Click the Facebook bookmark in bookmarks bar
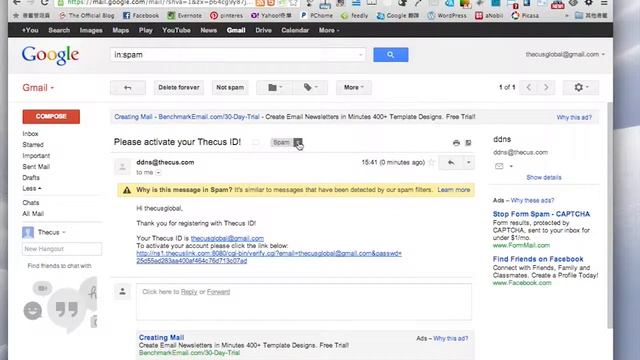 [x=141, y=16]
